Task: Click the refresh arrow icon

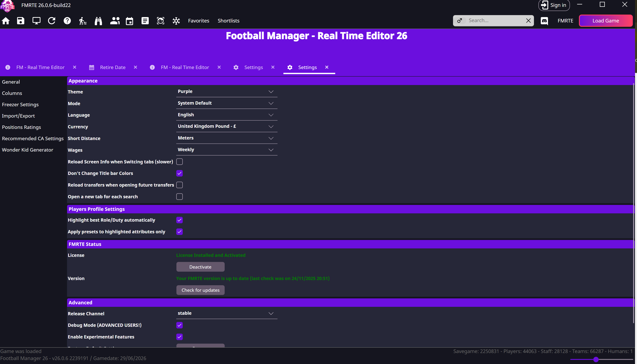Action: point(51,21)
